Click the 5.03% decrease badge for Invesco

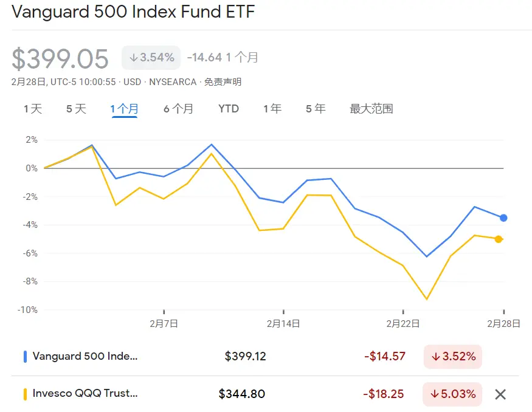point(452,394)
